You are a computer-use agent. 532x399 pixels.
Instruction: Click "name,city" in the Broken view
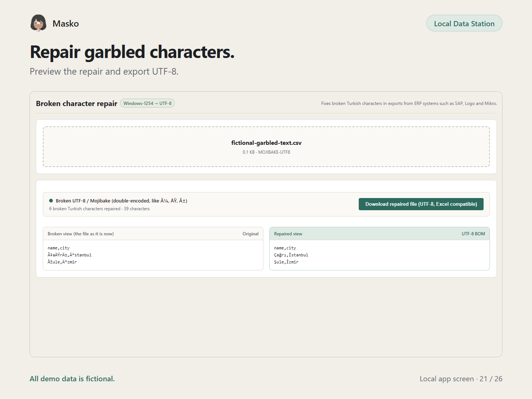point(58,248)
